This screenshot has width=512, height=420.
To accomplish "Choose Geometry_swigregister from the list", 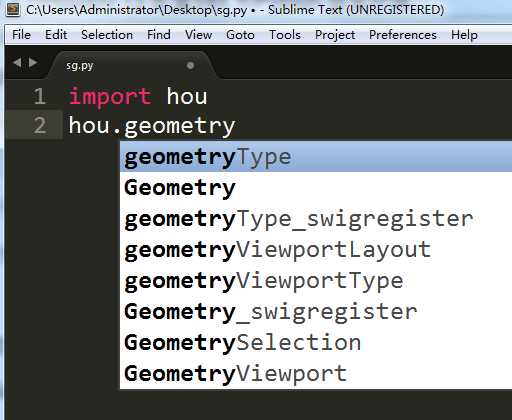I will (x=316, y=312).
